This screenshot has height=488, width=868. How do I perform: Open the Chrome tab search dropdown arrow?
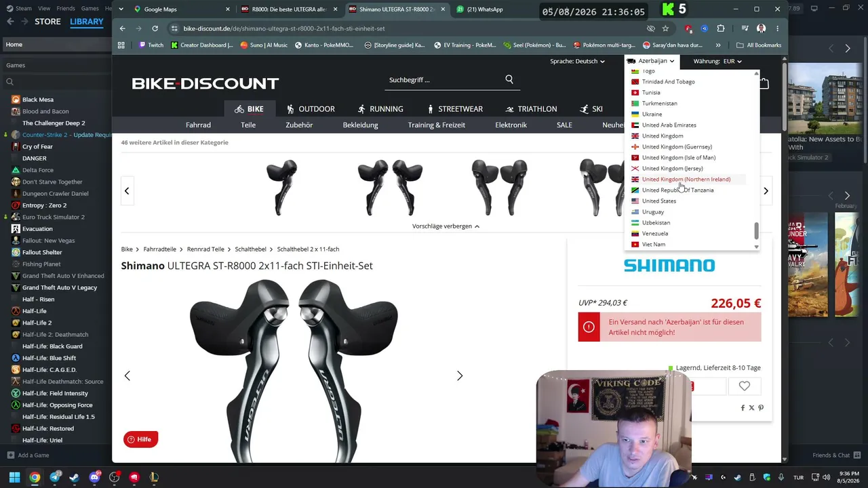point(120,9)
